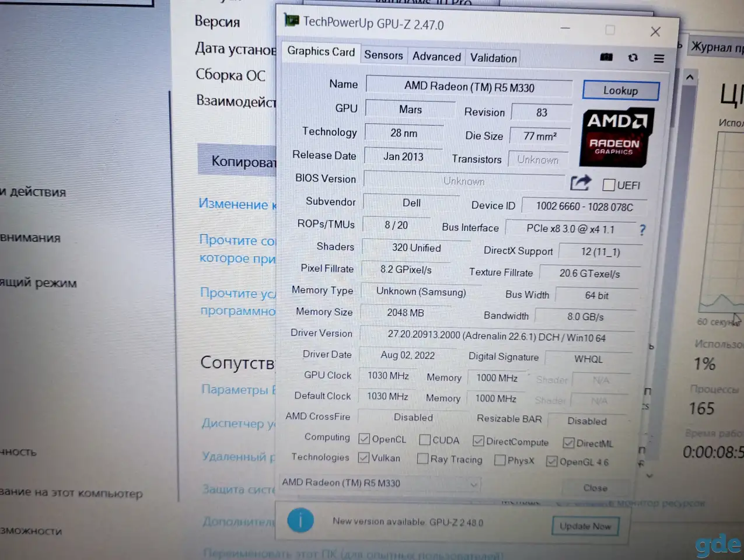Click the GPU-Z title bar app icon
Viewport: 744px width, 560px height.
pyautogui.click(x=291, y=20)
